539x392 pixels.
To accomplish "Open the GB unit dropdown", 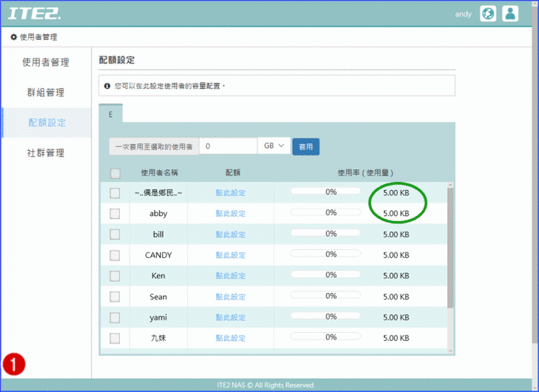I will coord(273,146).
